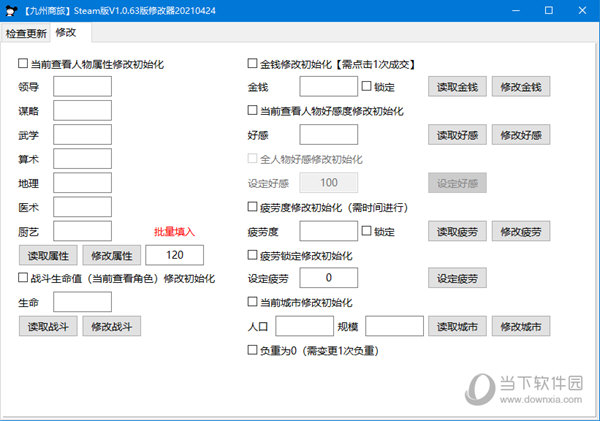Image resolution: width=600 pixels, height=421 pixels.
Task: Focus the 领导 input field
Action: pyautogui.click(x=82, y=86)
